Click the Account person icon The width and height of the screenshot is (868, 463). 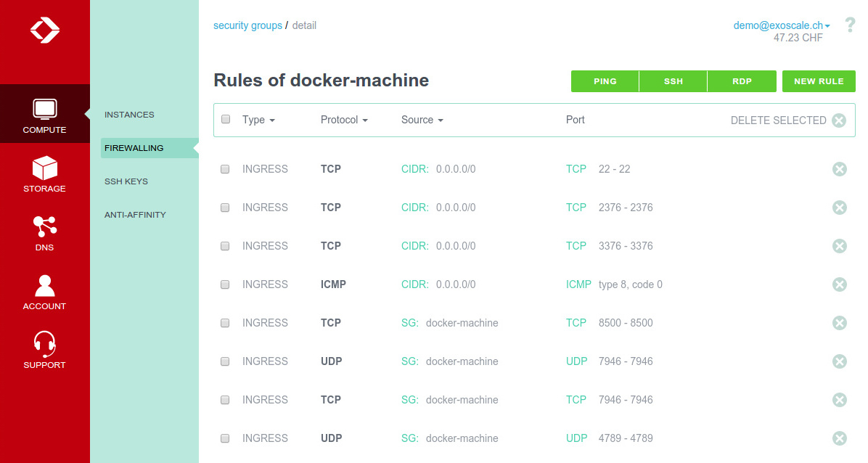(44, 284)
